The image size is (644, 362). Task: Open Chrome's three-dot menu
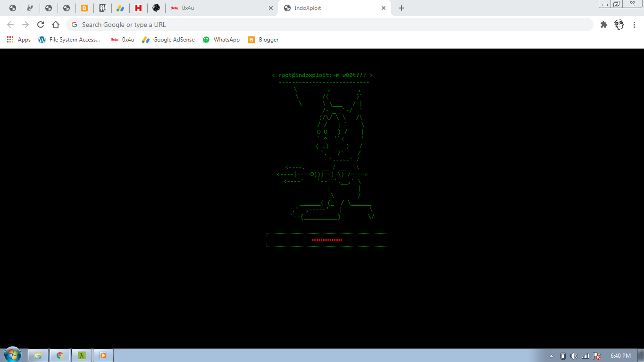pyautogui.click(x=634, y=24)
